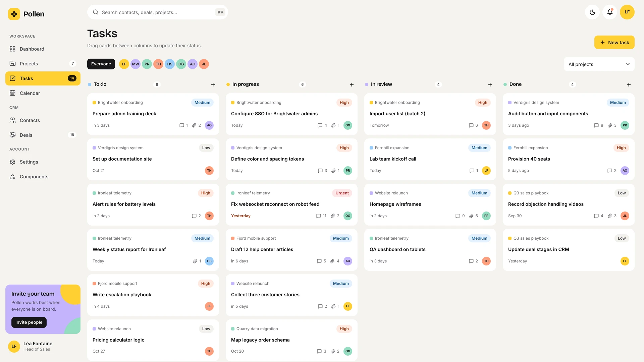Image resolution: width=644 pixels, height=362 pixels.
Task: Click the AO assignee avatar on Prepare admin training deck
Action: 209,125
